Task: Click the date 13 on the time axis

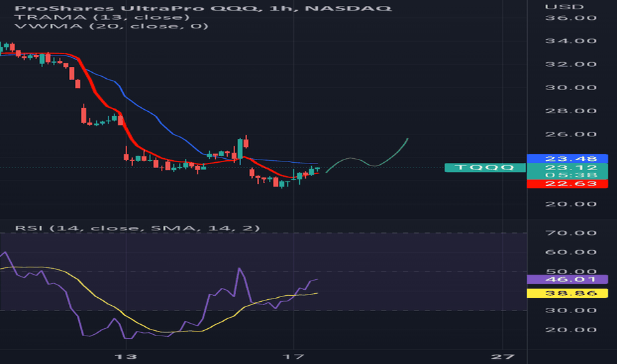Action: (x=126, y=357)
